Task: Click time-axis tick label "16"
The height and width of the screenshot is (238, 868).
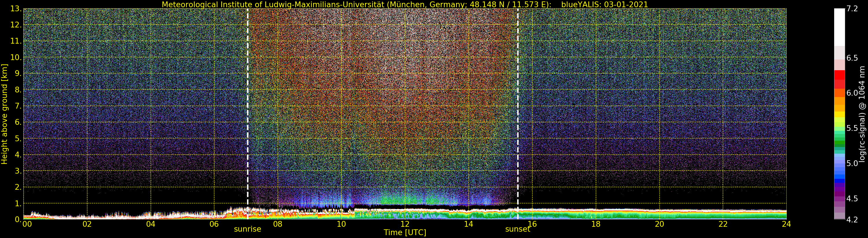Action: 532,224
